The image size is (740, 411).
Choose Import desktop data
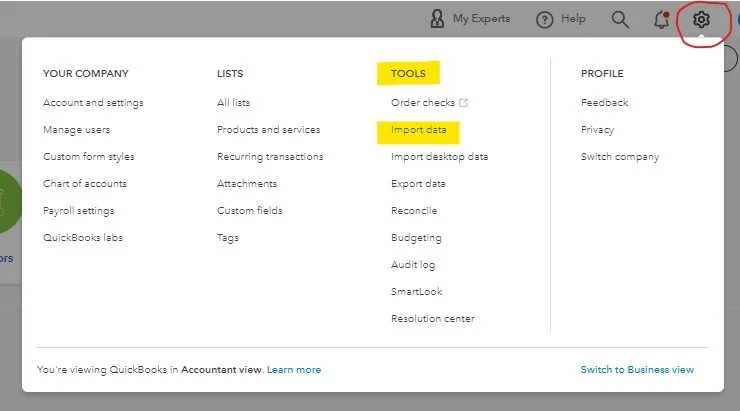(x=439, y=157)
